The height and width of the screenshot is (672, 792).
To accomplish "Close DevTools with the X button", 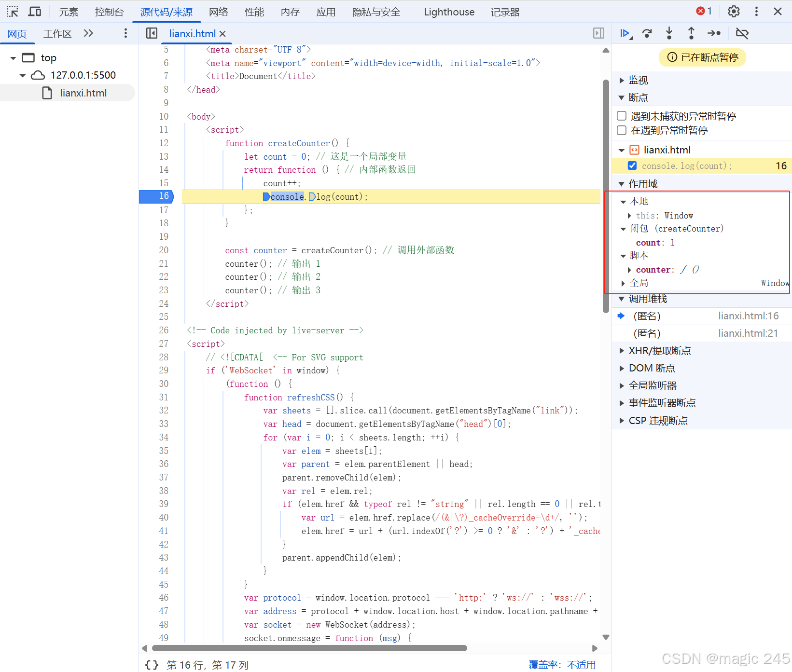I will tap(778, 12).
